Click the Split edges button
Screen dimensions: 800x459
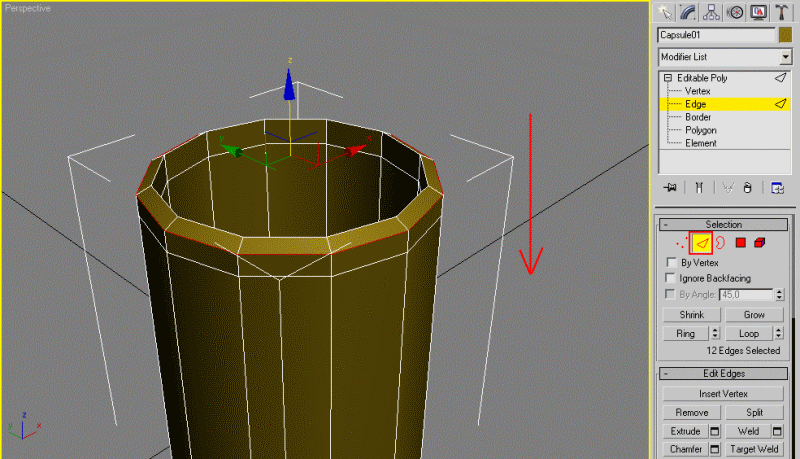(x=754, y=412)
